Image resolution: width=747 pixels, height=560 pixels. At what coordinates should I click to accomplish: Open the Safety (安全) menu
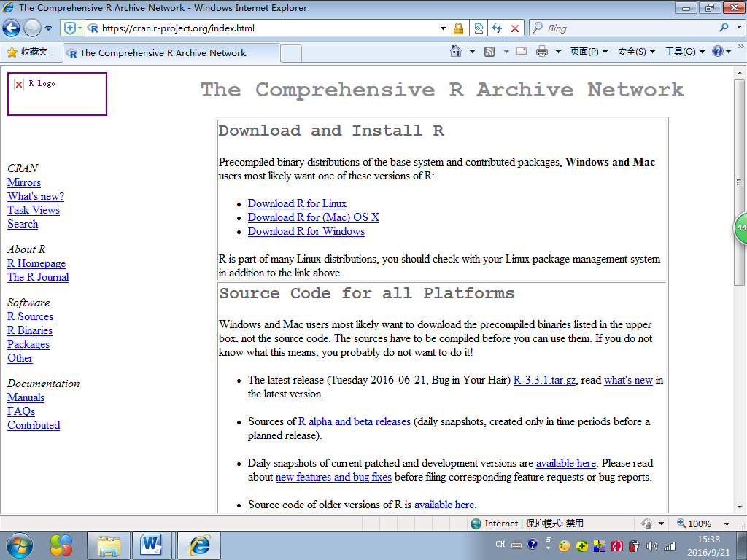click(636, 52)
